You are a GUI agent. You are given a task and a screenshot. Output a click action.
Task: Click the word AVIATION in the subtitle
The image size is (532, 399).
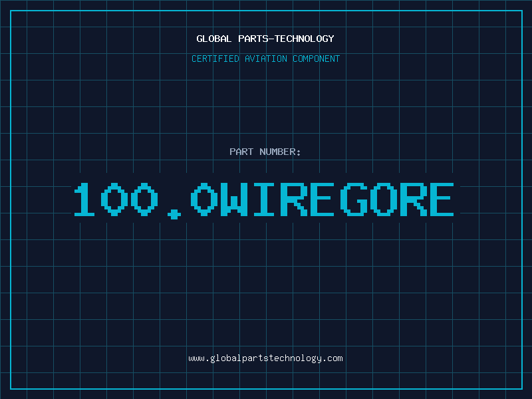(265, 59)
